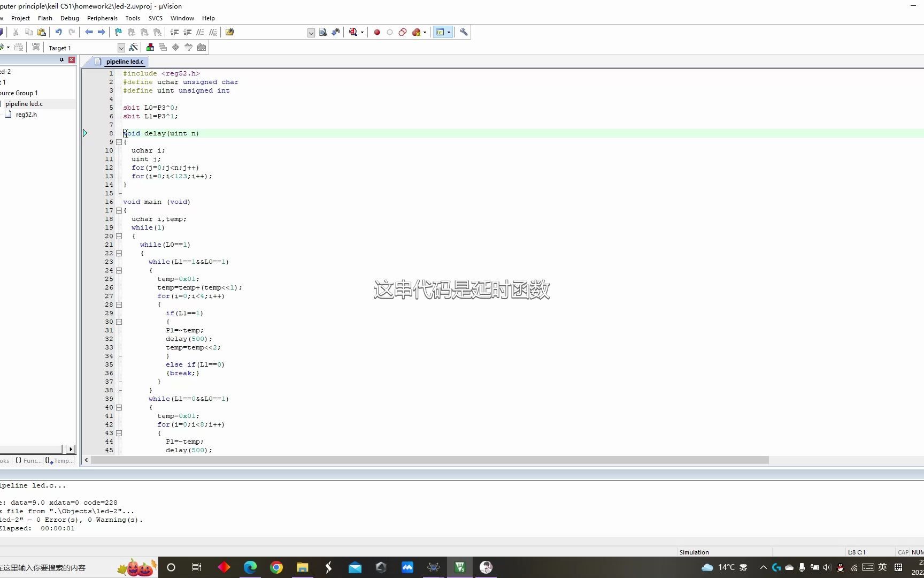Navigate backwards with left arrow
Image resolution: width=924 pixels, height=578 pixels.
89,32
